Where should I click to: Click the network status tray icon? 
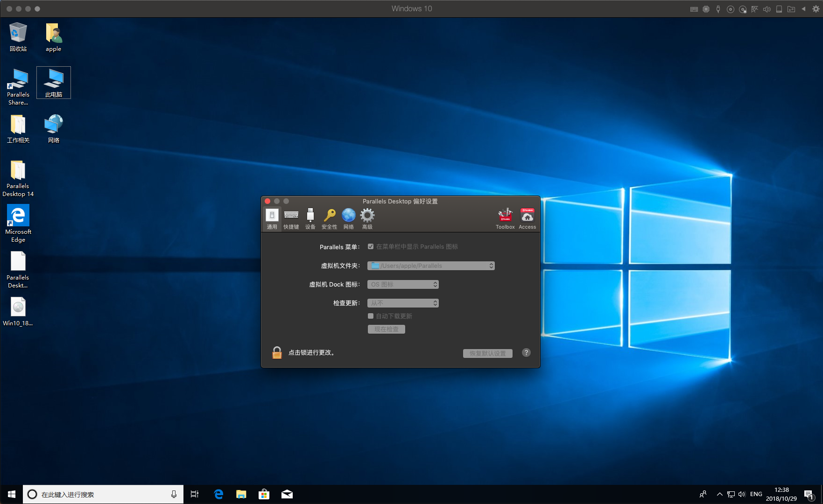click(731, 494)
